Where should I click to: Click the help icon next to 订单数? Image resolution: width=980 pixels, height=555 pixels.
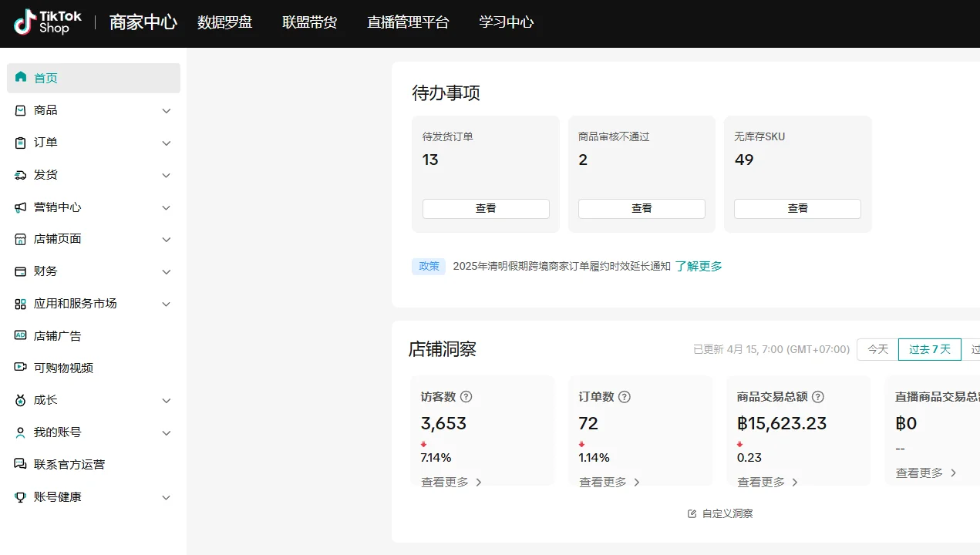(x=625, y=397)
